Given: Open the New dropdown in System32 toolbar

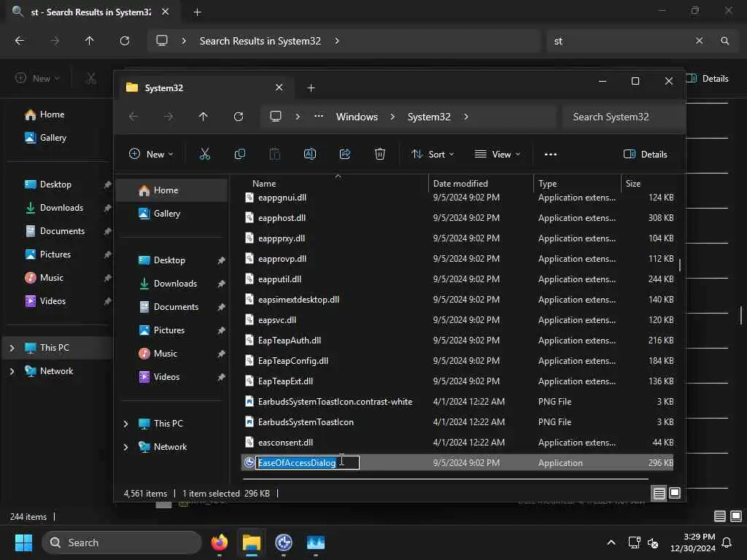Looking at the screenshot, I should point(151,154).
